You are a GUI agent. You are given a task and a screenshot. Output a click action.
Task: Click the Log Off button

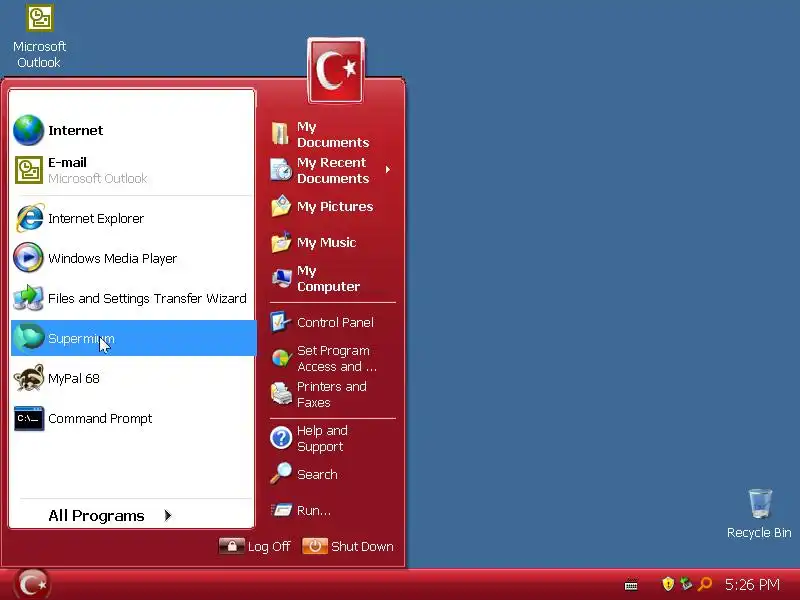[255, 546]
